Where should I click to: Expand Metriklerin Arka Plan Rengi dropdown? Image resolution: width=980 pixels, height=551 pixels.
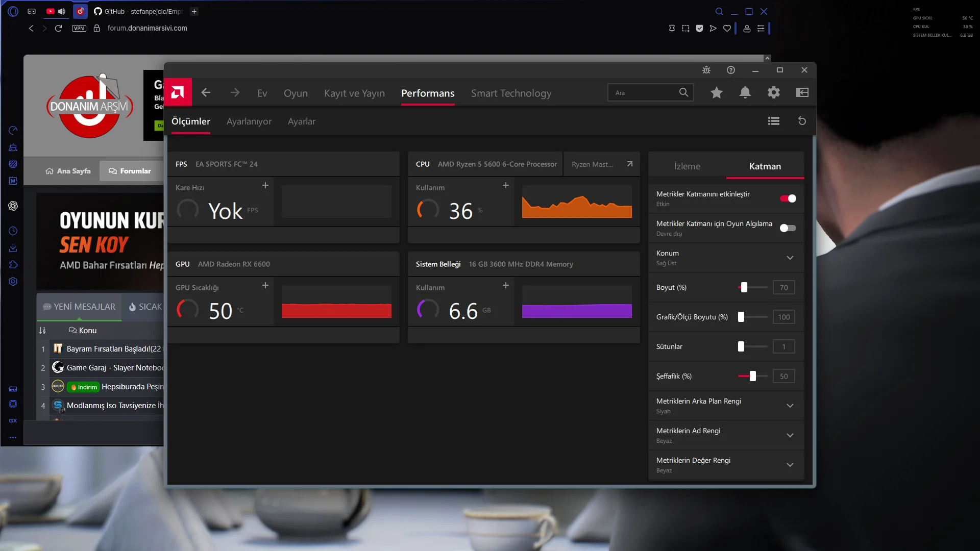point(790,406)
